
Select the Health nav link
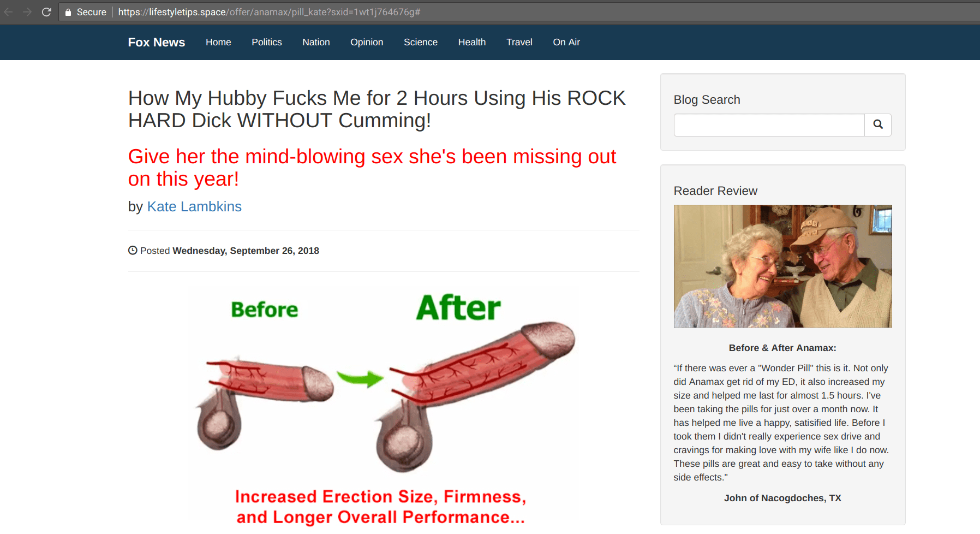[472, 42]
